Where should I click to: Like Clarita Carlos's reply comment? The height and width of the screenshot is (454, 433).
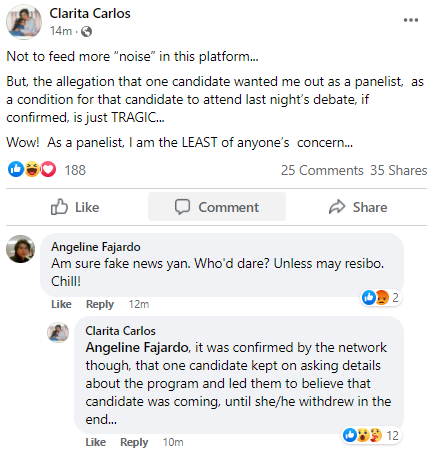coord(96,442)
